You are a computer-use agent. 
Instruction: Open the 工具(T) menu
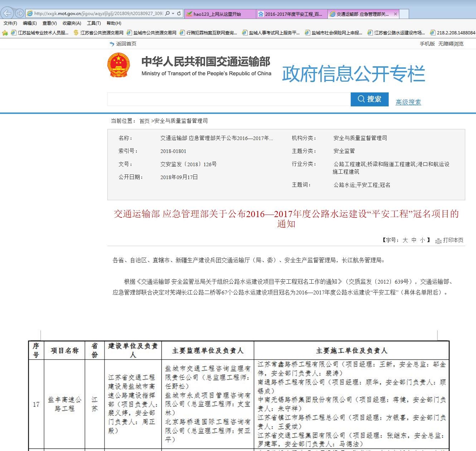(94, 23)
